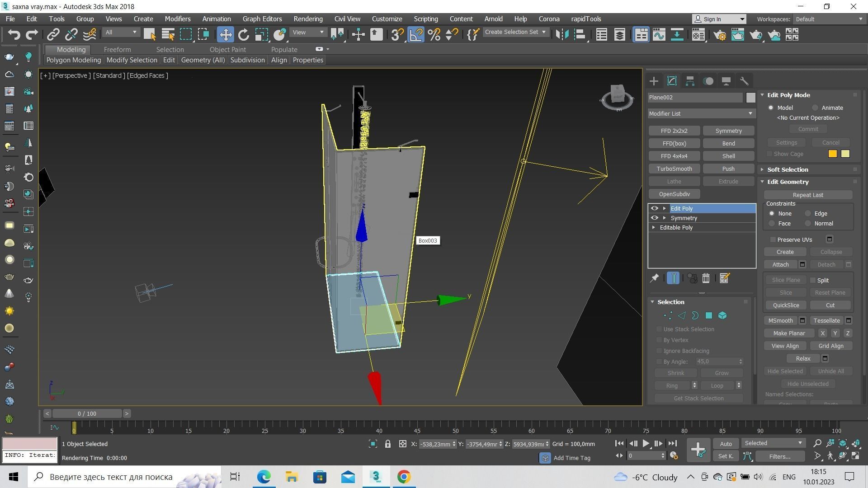Click the Plane002 object color swatch
Viewport: 868px width, 488px height.
750,98
